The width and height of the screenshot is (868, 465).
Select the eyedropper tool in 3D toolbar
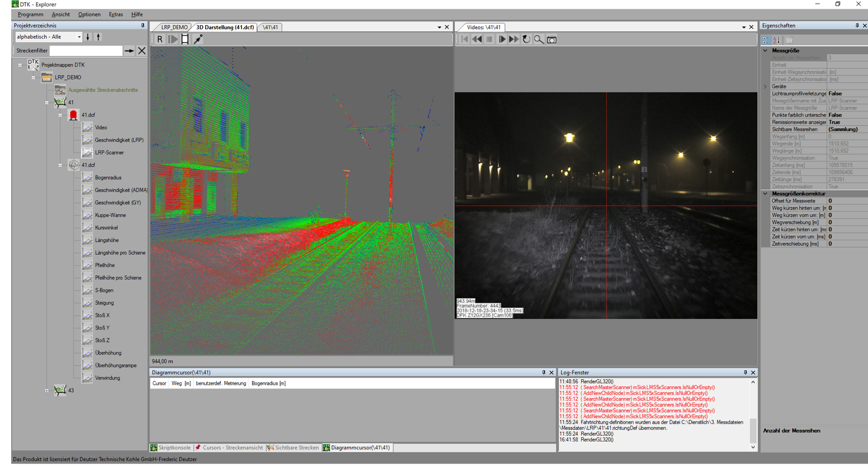[x=198, y=39]
